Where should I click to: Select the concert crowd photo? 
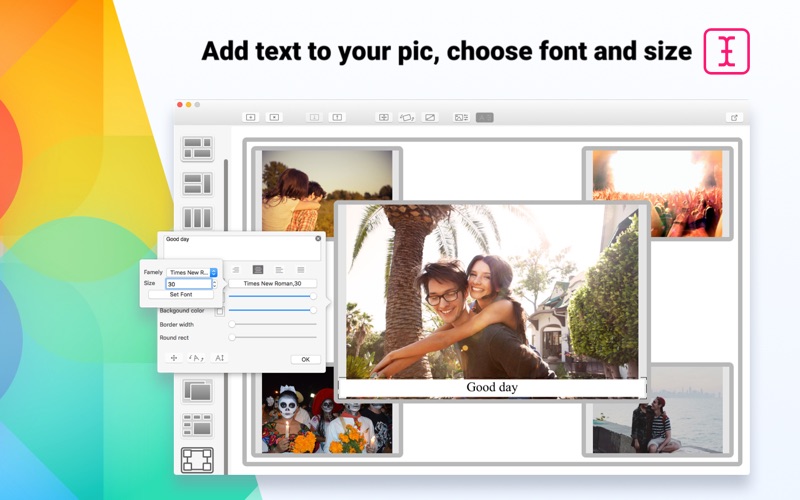pyautogui.click(x=658, y=193)
